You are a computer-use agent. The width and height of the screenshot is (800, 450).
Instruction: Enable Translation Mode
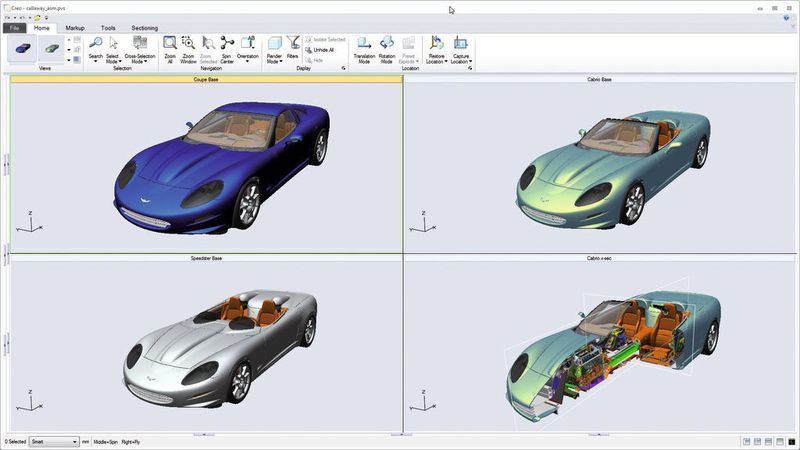(x=364, y=44)
